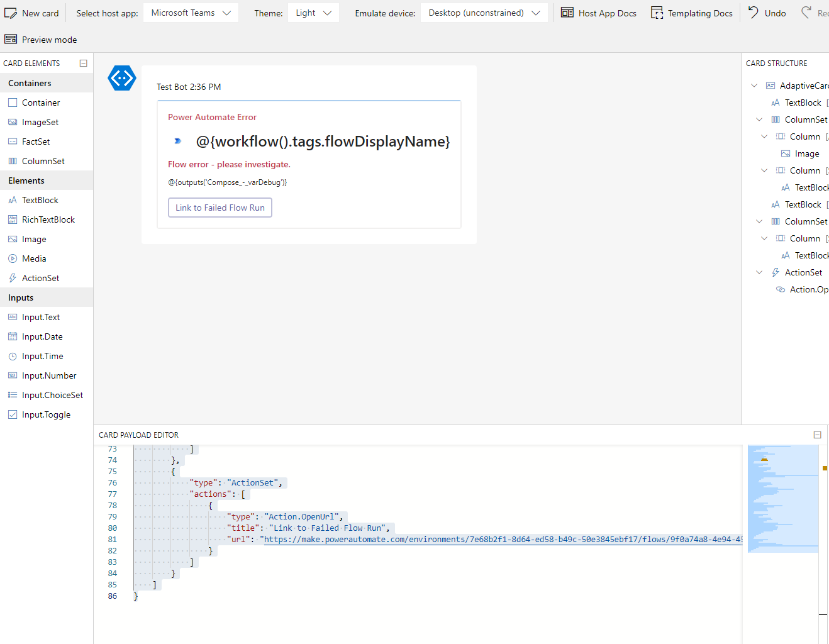Image resolution: width=829 pixels, height=644 pixels.
Task: Click the Undo button label
Action: 775,13
